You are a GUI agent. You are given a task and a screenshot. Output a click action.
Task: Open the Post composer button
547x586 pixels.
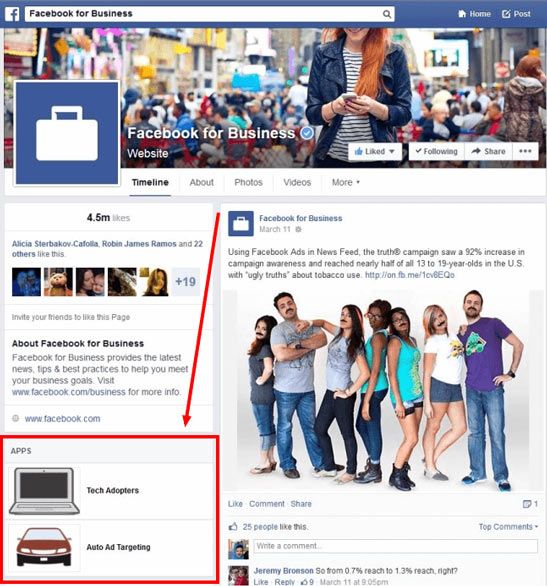pos(516,14)
